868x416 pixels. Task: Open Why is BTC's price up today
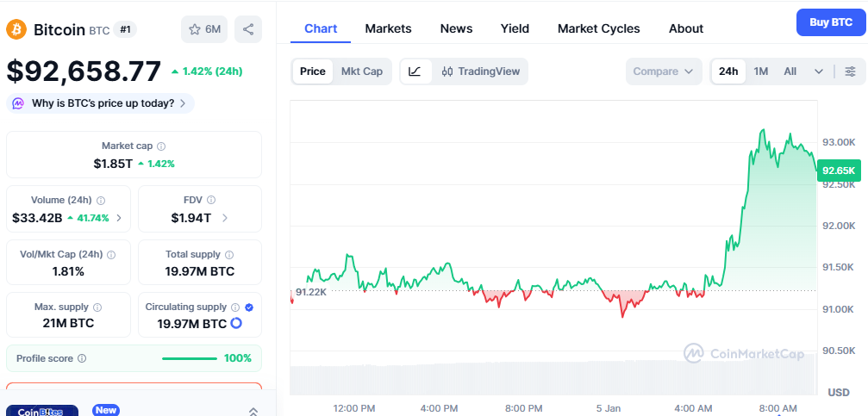point(100,103)
